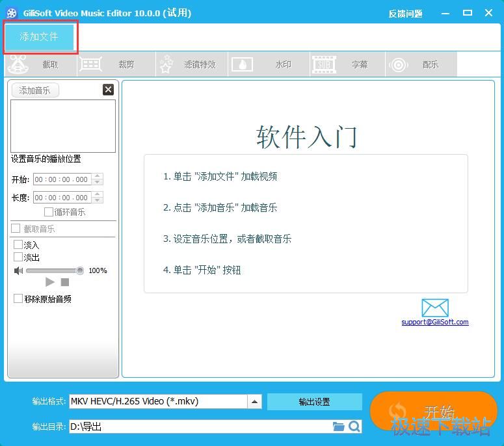The image size is (504, 446).
Task: Click the text '1. 单击 "添加文件" 加载视频'
Action: (220, 176)
